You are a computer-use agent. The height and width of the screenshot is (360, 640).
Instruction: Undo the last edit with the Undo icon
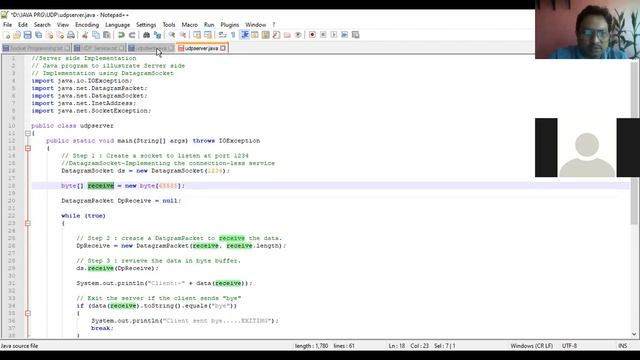(121, 35)
